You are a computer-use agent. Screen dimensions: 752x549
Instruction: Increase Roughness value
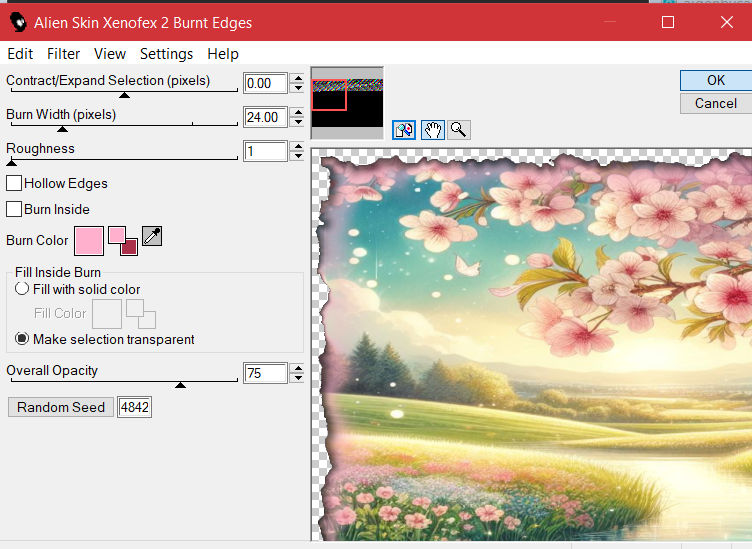[298, 147]
